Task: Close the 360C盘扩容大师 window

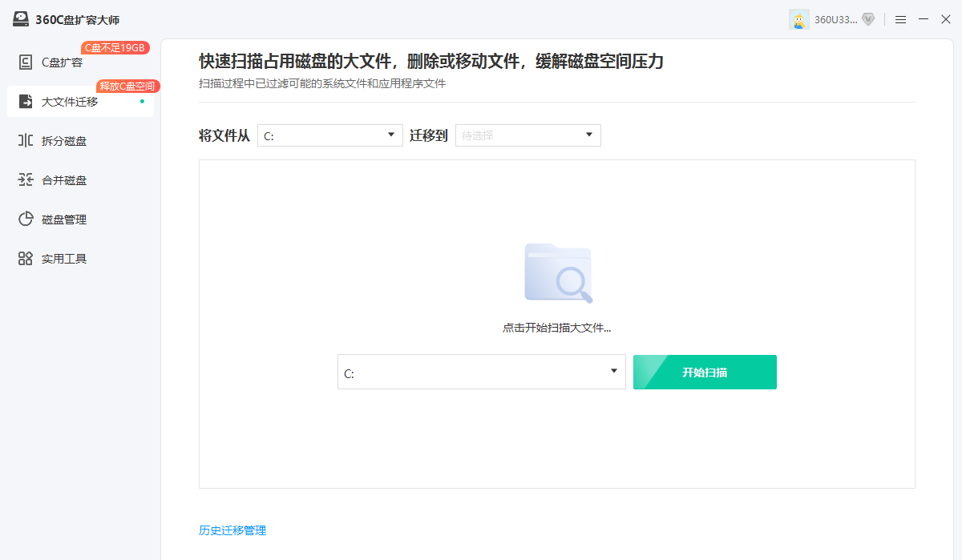Action: coord(945,20)
